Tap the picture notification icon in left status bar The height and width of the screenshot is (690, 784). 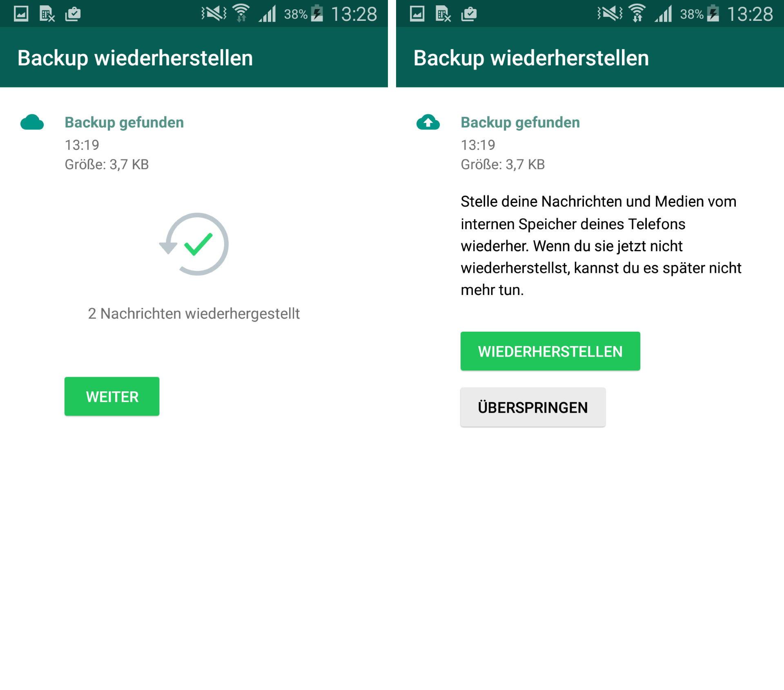21,14
